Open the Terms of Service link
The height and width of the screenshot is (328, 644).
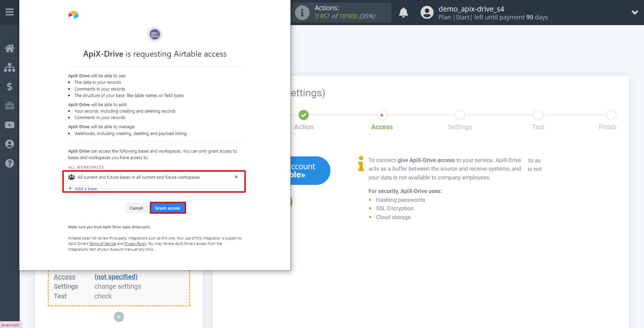[103, 244]
